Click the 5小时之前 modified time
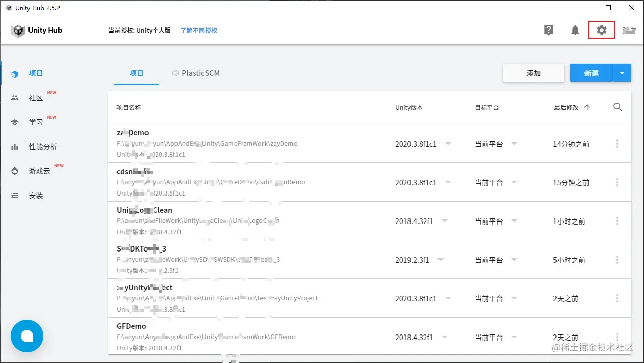644x363 pixels. point(569,260)
